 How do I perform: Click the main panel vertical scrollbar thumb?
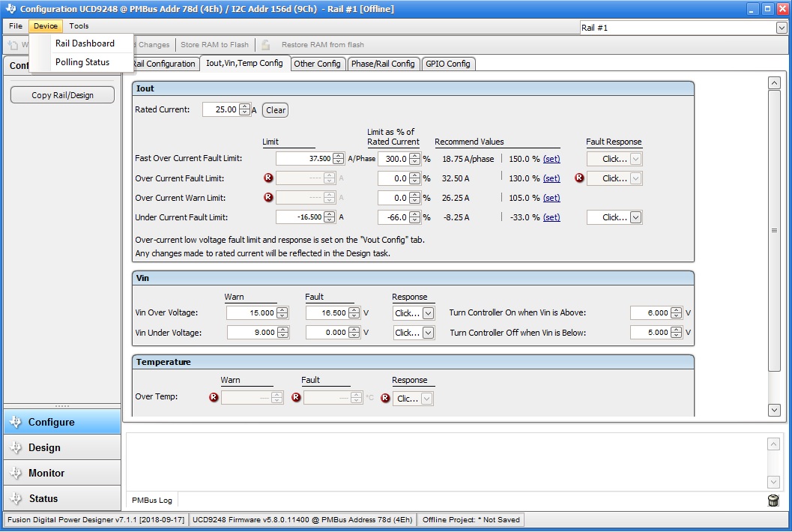[774, 230]
